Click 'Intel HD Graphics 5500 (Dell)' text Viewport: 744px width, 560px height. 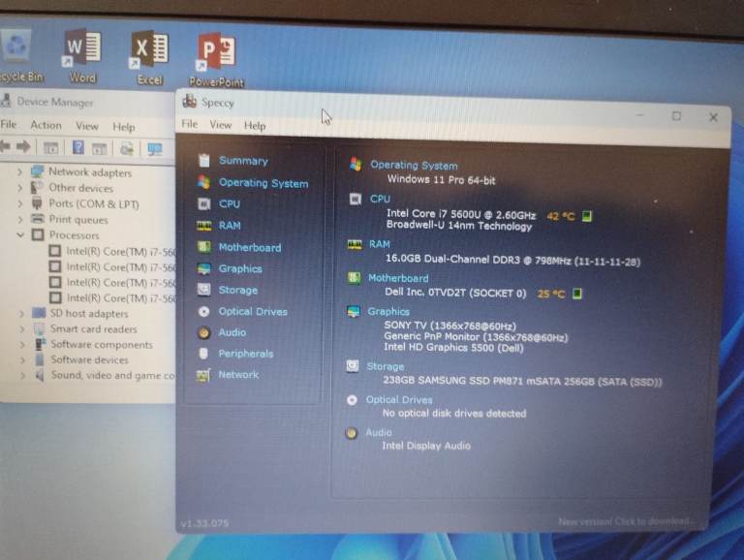pos(453,348)
